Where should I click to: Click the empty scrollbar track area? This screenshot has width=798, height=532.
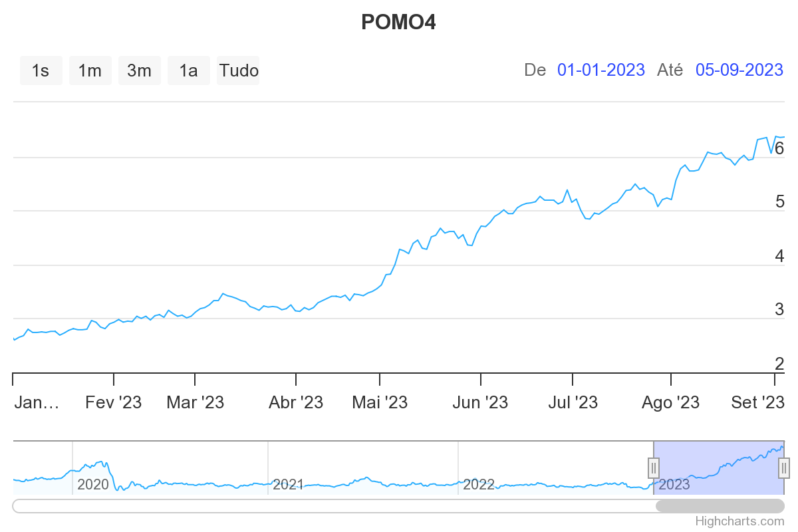[332, 506]
